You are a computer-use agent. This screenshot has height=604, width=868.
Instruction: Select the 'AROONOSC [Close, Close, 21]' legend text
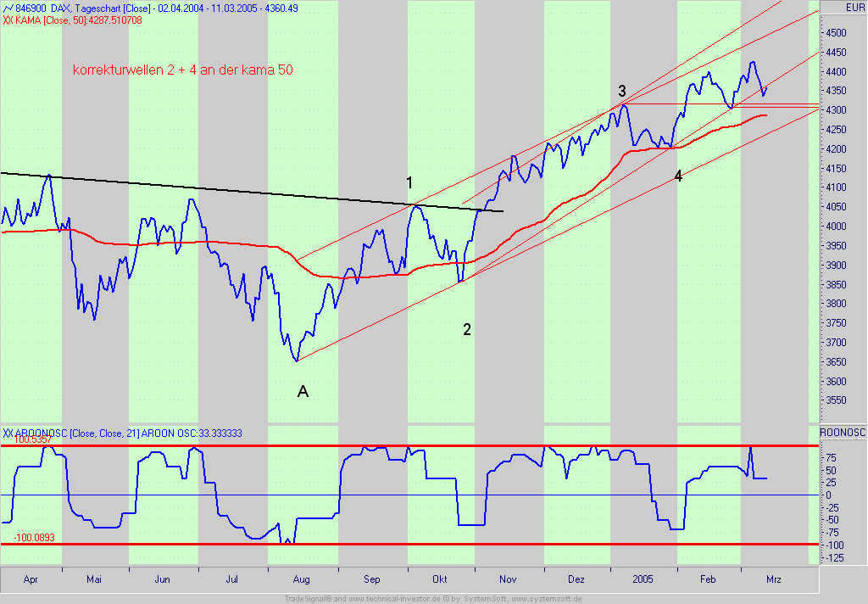(77, 433)
